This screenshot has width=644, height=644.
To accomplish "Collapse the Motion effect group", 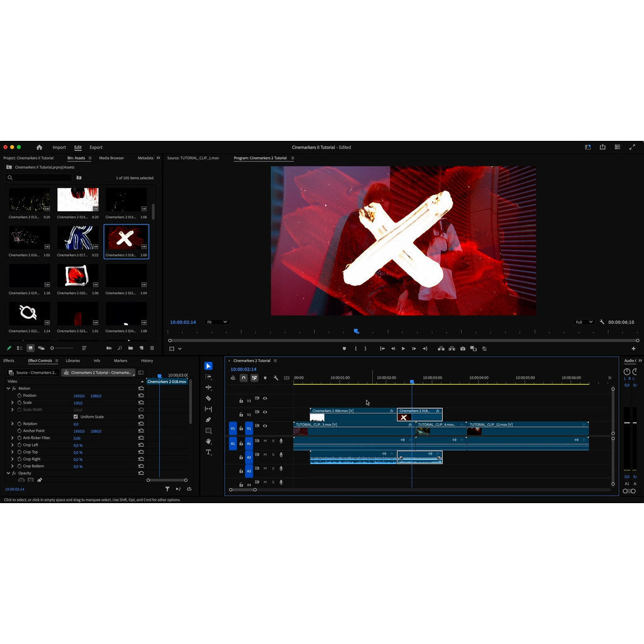I will click(x=8, y=388).
